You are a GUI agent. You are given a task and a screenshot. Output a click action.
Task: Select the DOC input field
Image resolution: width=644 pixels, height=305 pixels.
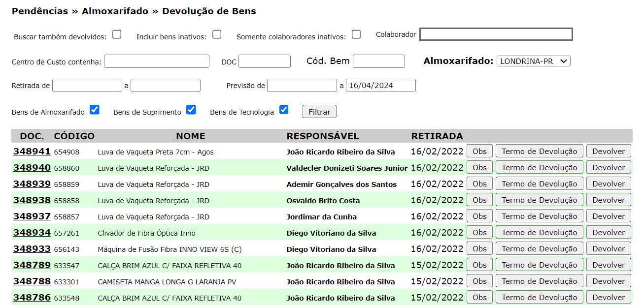[265, 61]
